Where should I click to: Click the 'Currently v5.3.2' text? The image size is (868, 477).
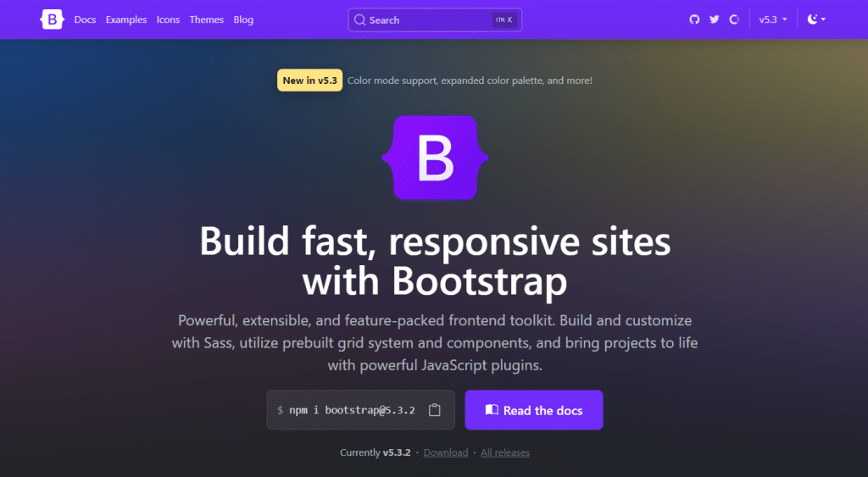tap(376, 452)
